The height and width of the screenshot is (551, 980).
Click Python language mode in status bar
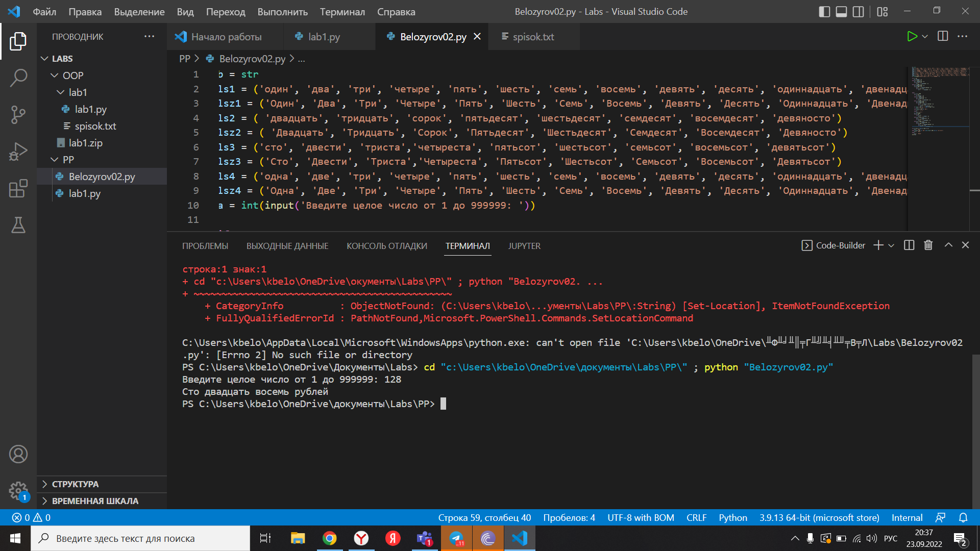733,517
